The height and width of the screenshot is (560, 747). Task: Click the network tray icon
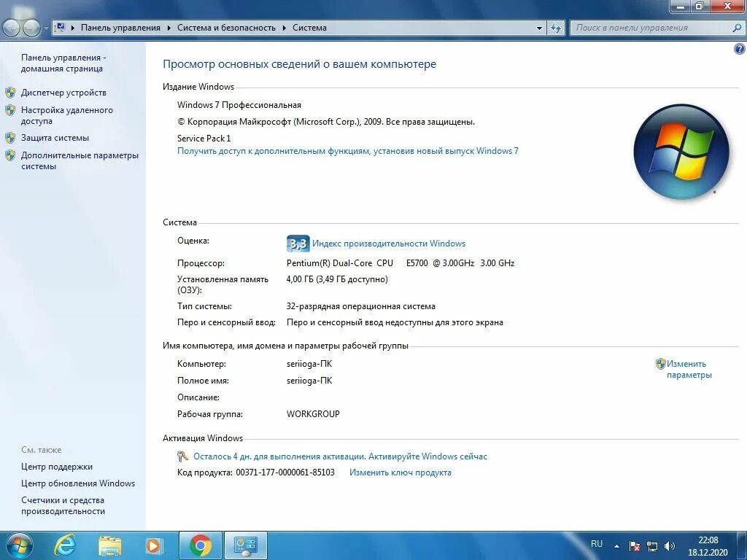651,546
